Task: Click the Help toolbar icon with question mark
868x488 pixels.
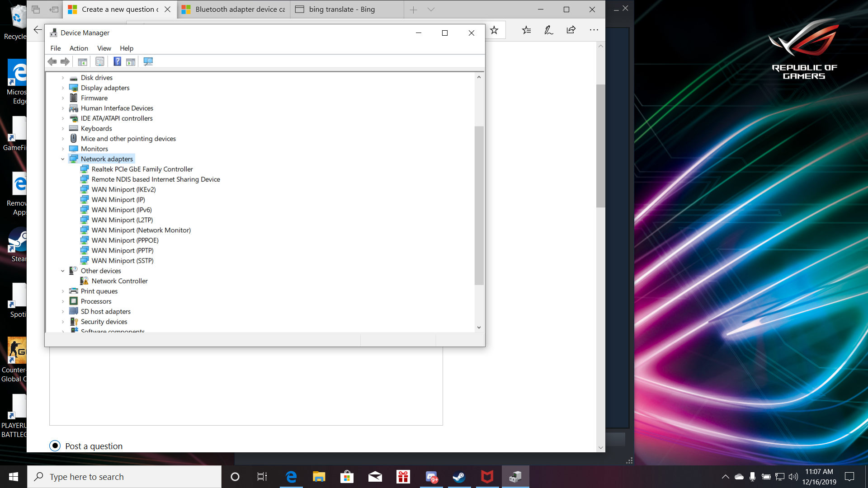Action: (x=117, y=61)
